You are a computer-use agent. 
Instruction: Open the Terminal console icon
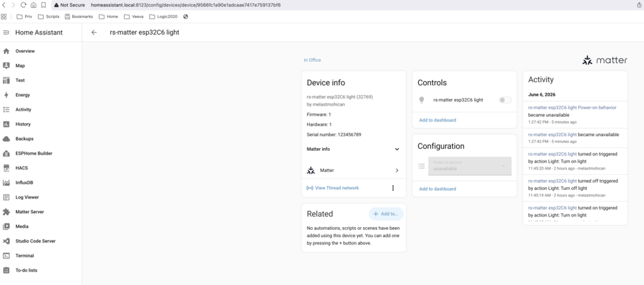pos(6,255)
